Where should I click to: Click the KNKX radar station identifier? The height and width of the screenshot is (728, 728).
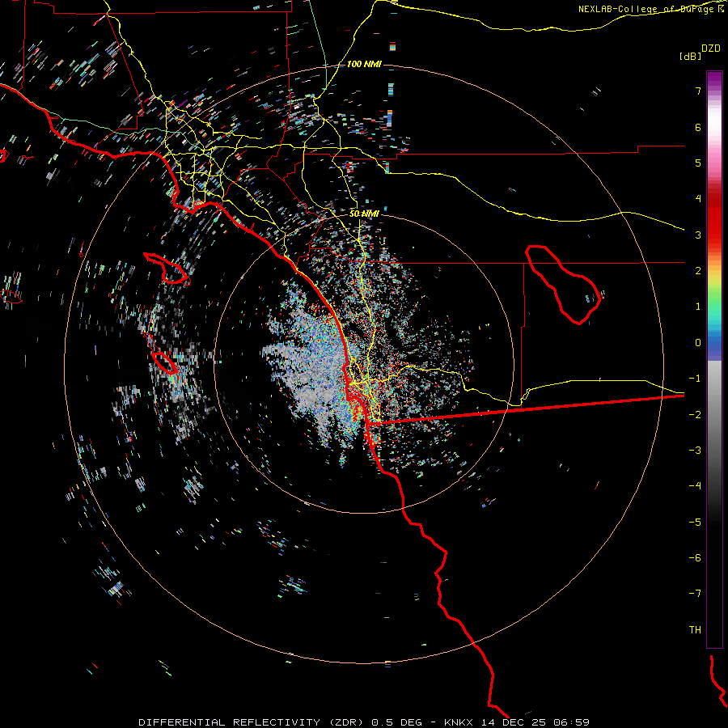[459, 722]
